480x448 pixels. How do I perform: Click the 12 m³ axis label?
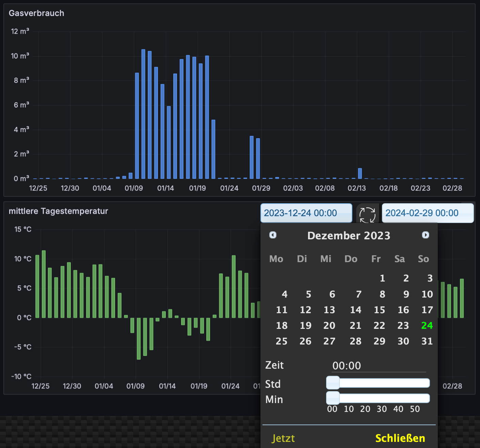tap(20, 31)
